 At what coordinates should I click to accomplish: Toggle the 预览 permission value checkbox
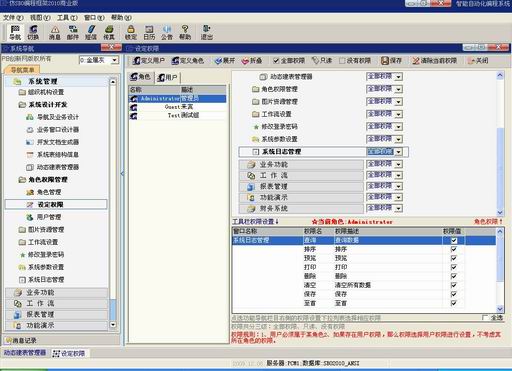click(454, 258)
